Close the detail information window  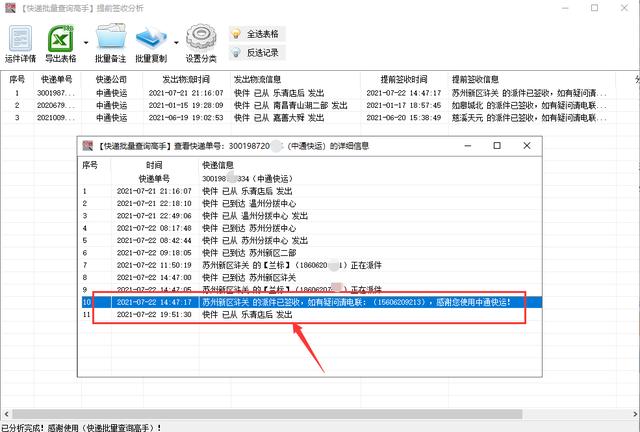click(527, 146)
